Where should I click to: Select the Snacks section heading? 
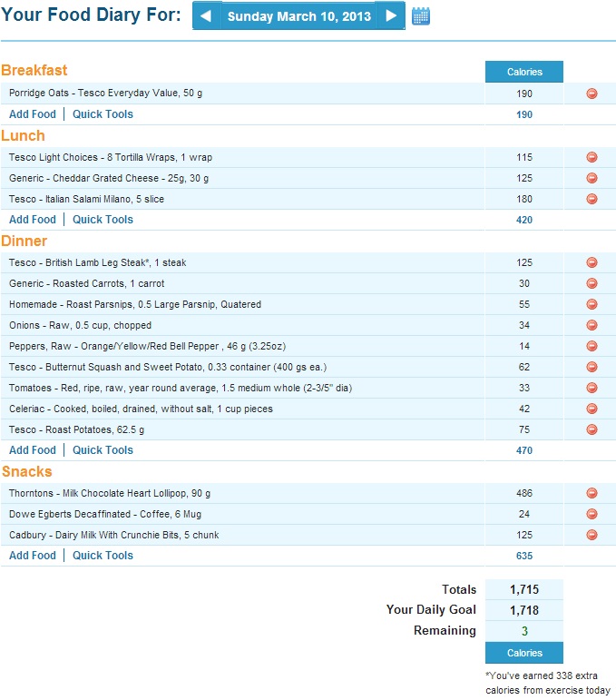pyautogui.click(x=27, y=471)
